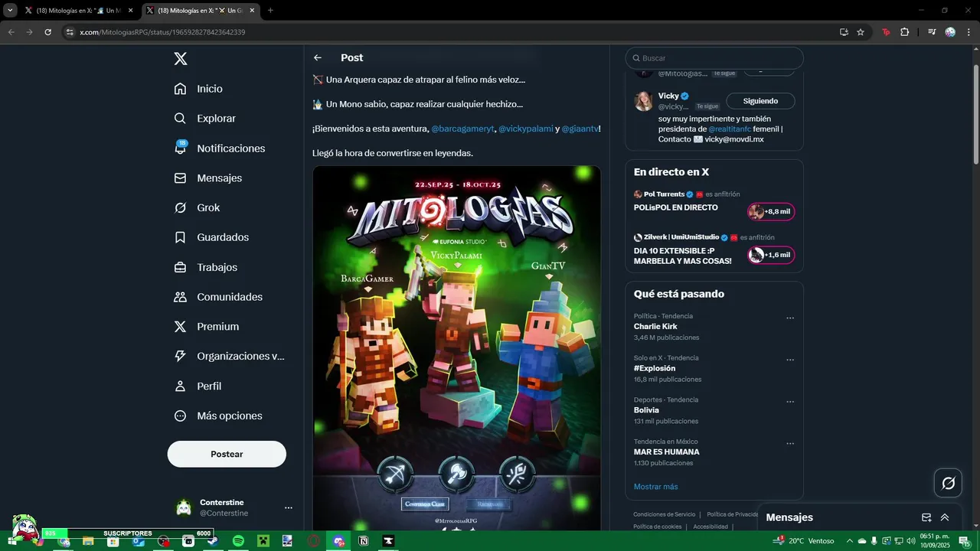The height and width of the screenshot is (551, 980).
Task: Open Explorar in the sidebar
Action: click(204, 119)
